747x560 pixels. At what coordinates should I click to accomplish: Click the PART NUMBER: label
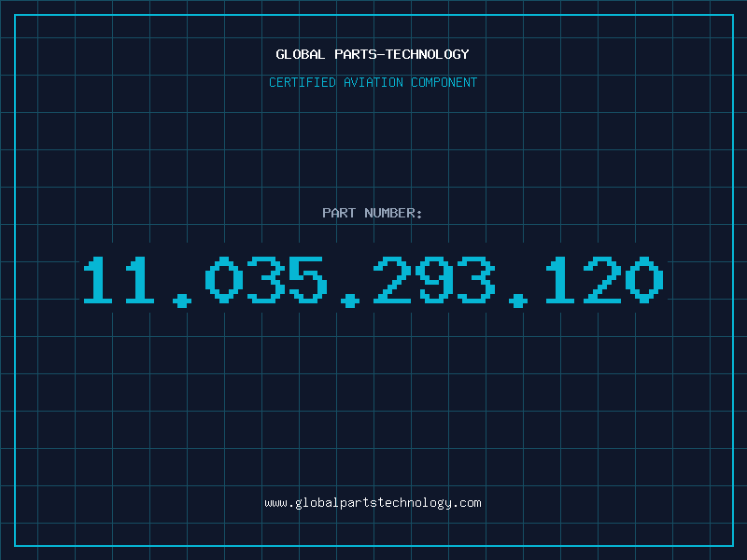pos(373,213)
